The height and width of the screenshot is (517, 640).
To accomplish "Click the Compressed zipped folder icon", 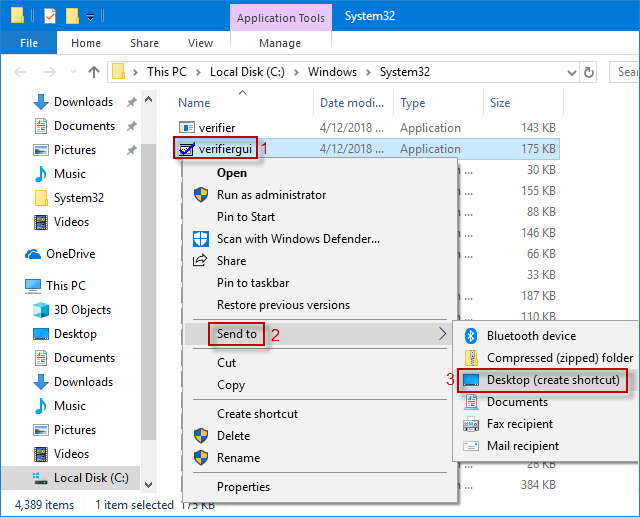I will pyautogui.click(x=471, y=358).
